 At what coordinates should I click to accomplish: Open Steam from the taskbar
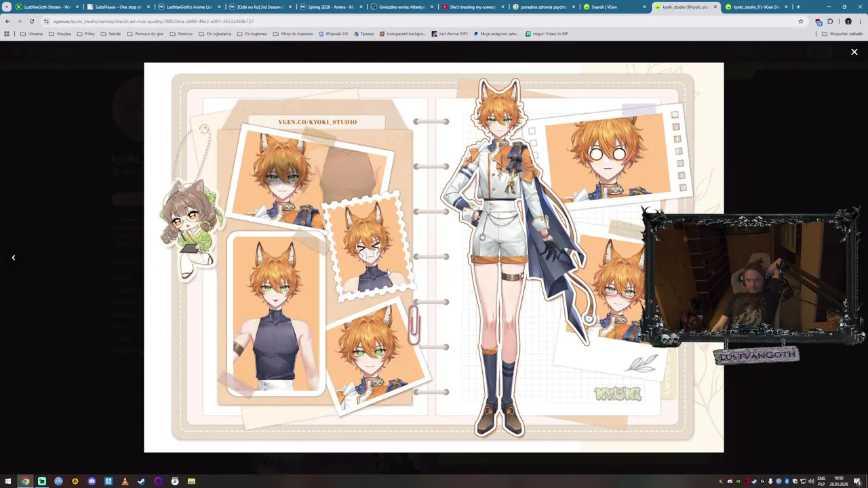(141, 481)
